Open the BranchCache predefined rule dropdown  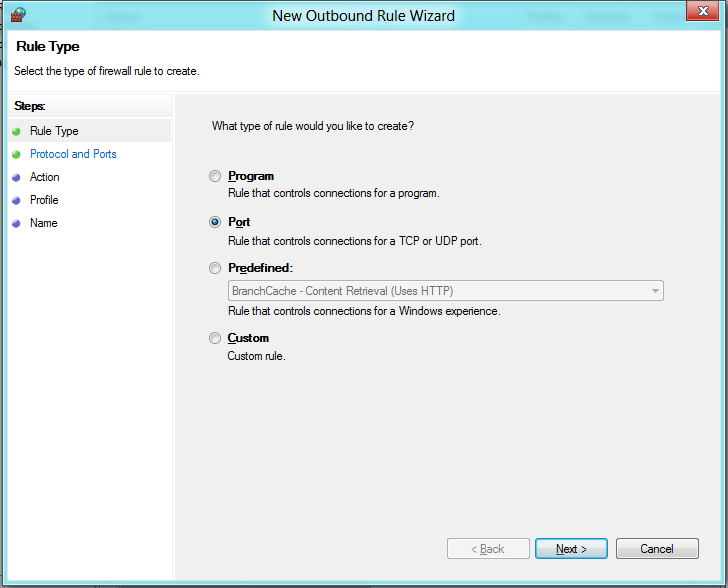pos(655,291)
